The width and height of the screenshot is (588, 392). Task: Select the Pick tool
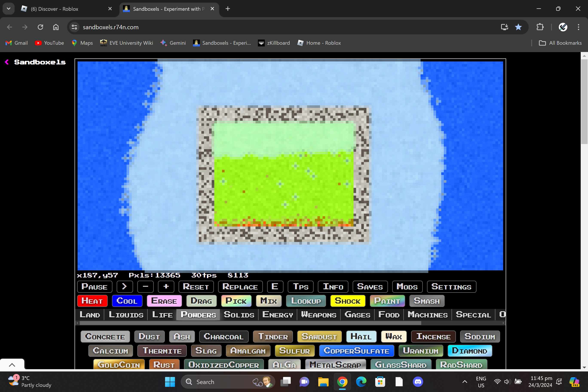coord(236,301)
